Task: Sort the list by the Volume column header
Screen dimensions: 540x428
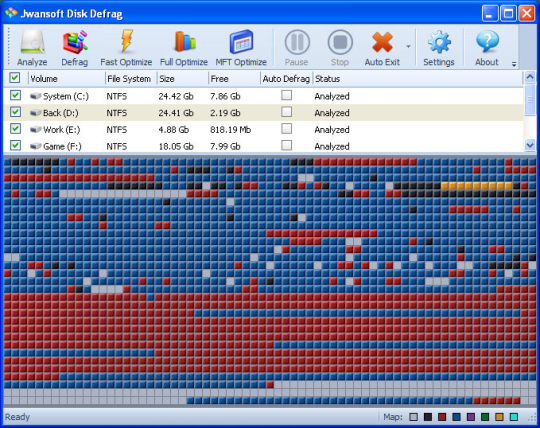Action: click(x=66, y=79)
